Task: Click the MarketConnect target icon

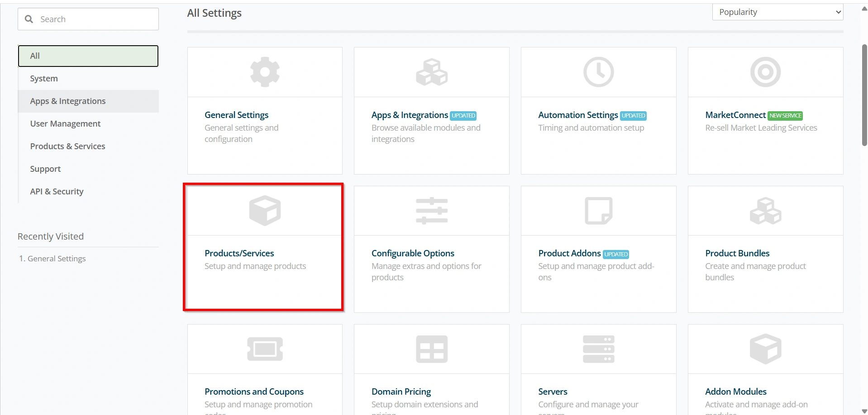Action: (765, 72)
